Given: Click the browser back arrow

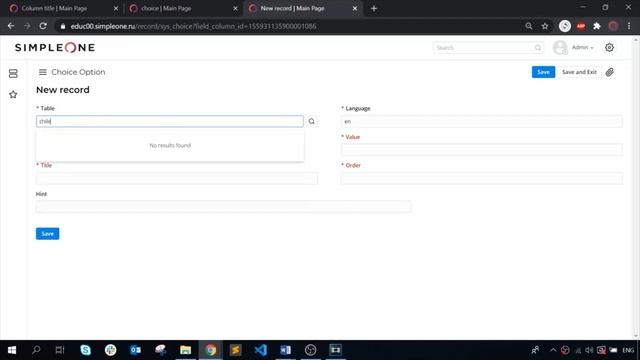Looking at the screenshot, I should pos(11,26).
